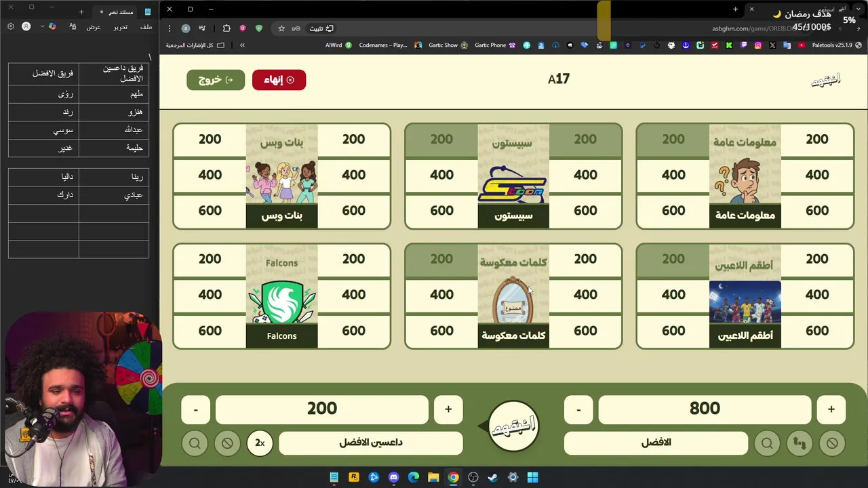Click Notepad cell containing ملهم
This screenshot has height=488, width=868.
114,94
